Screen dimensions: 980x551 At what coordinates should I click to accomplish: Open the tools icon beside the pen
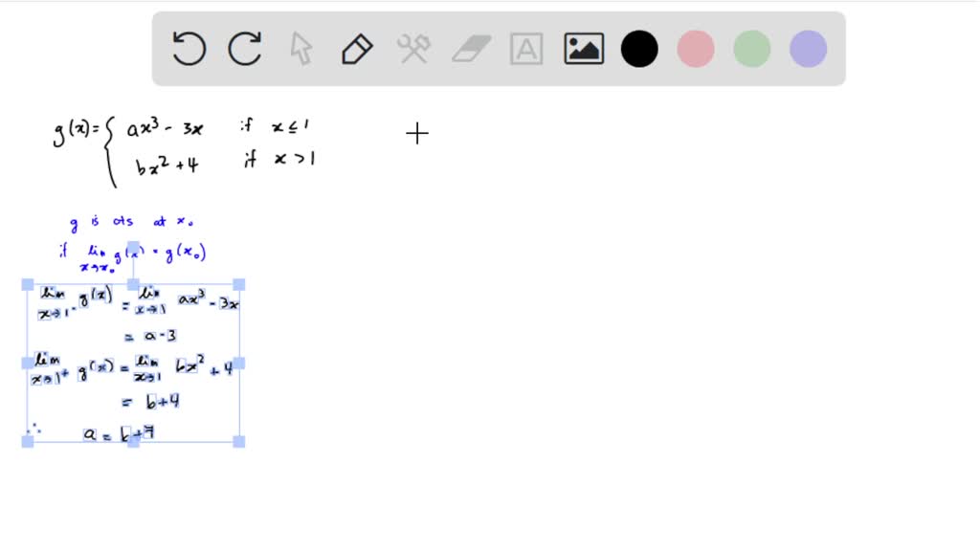click(413, 48)
